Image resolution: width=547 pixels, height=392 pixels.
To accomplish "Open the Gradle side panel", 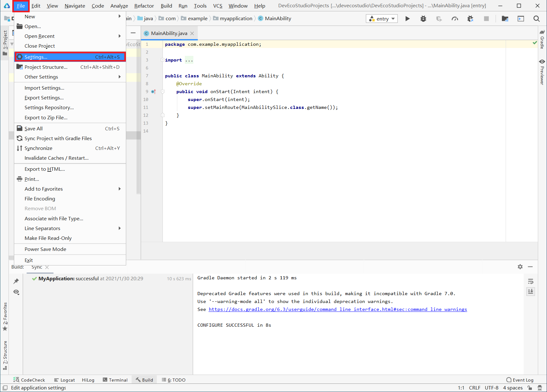I will 542,39.
